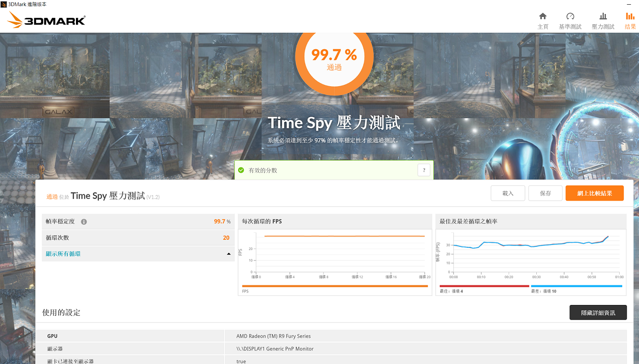Open the 壓力測試 stress test tab
The width and height of the screenshot is (639, 364).
point(603,21)
